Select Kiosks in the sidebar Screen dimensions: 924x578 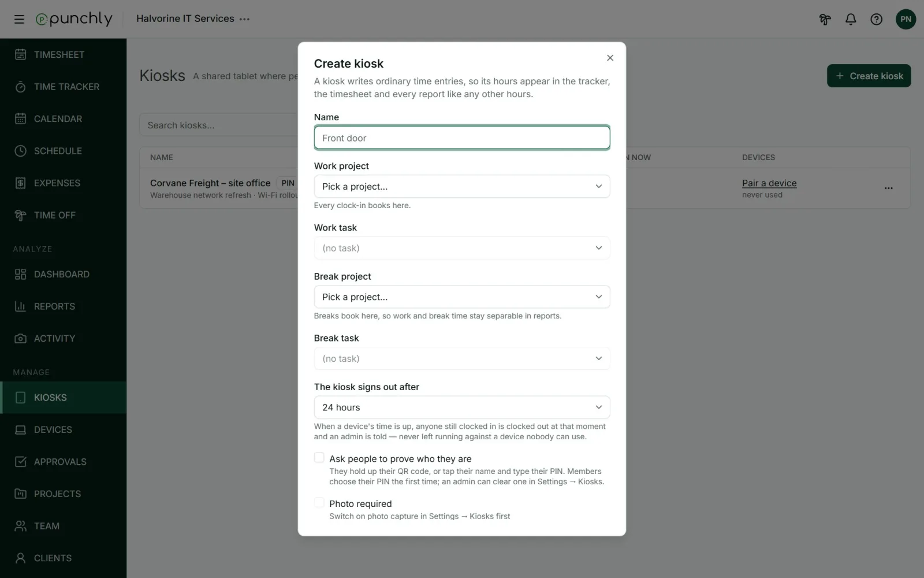[63, 398]
